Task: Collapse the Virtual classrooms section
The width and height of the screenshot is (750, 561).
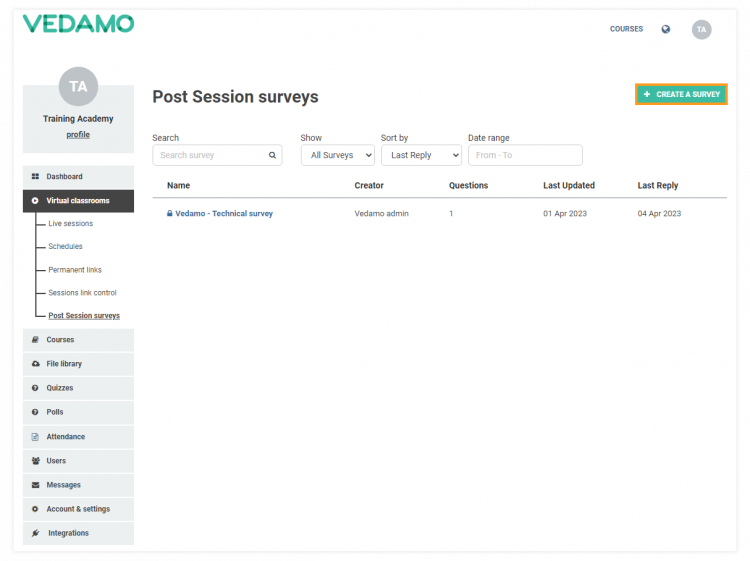Action: click(x=77, y=201)
